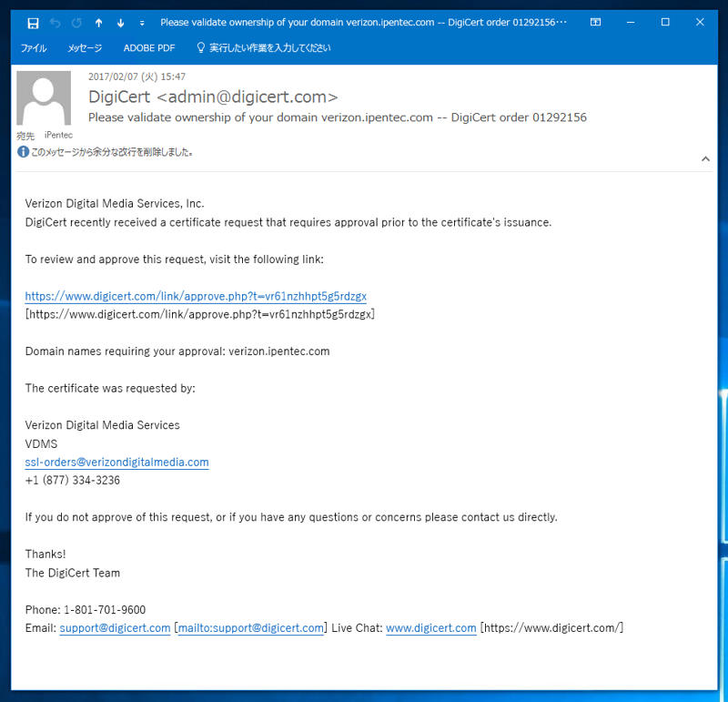Click the bracketed plain-text approve.php URL
This screenshot has height=702, width=728.
[x=200, y=314]
